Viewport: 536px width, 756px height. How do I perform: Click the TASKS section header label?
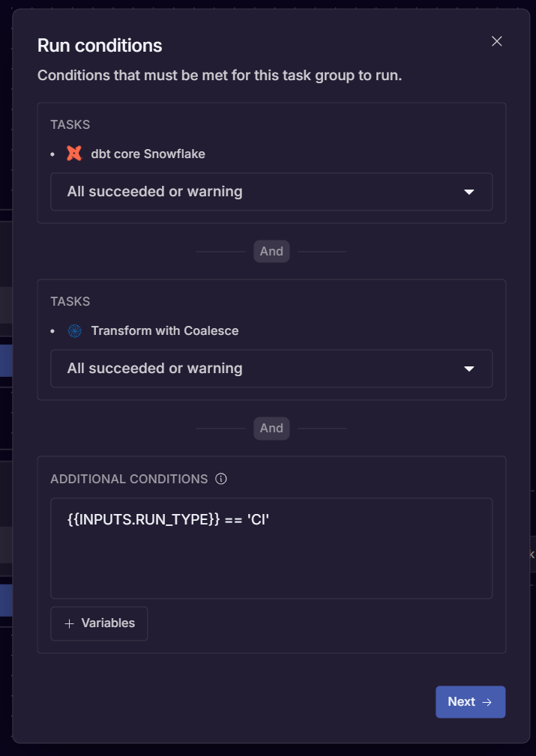pyautogui.click(x=70, y=124)
